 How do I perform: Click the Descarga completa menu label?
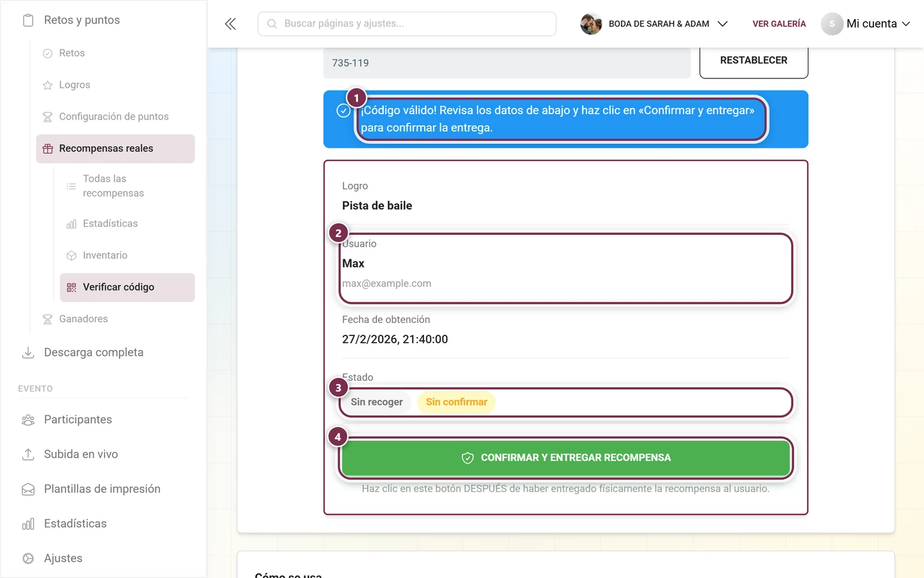94,353
